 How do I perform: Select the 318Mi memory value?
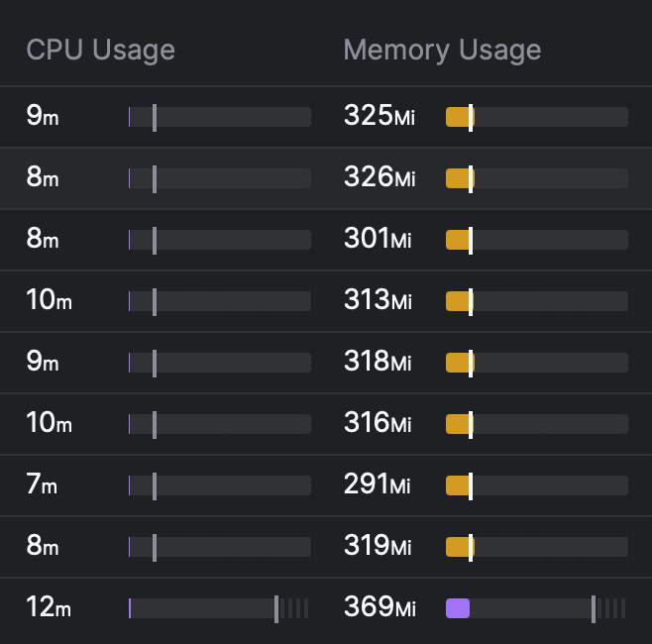pos(379,363)
